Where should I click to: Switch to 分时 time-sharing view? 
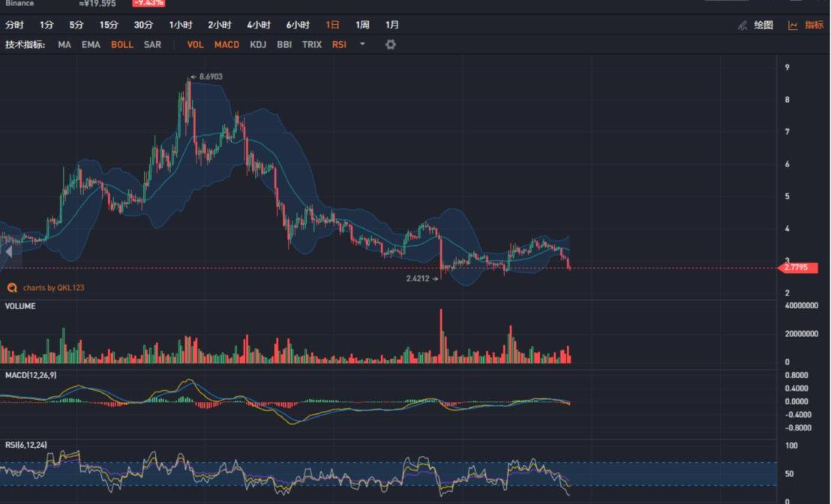14,25
